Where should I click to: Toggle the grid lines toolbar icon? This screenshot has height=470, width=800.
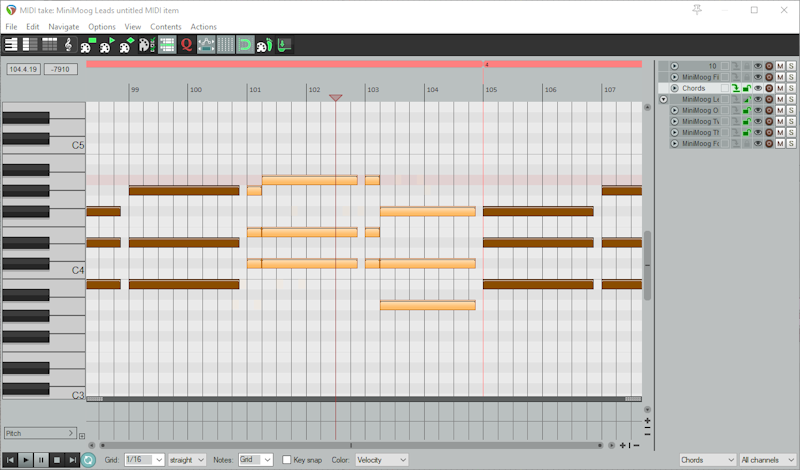[226, 44]
